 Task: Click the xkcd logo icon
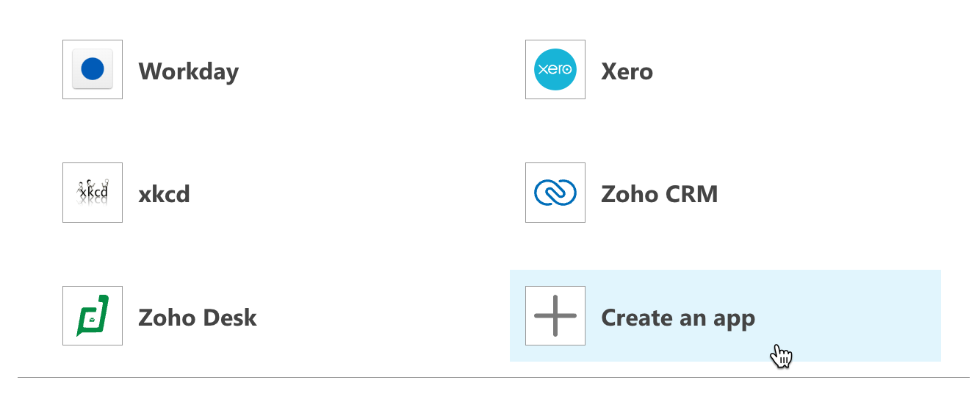93,193
